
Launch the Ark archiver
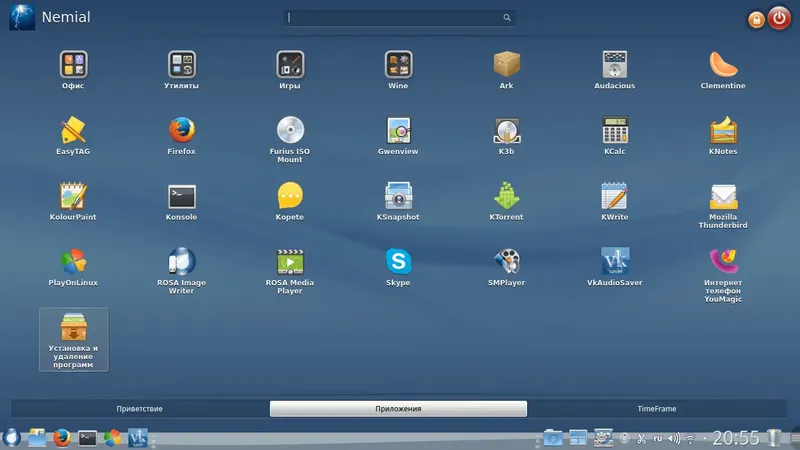(x=507, y=70)
